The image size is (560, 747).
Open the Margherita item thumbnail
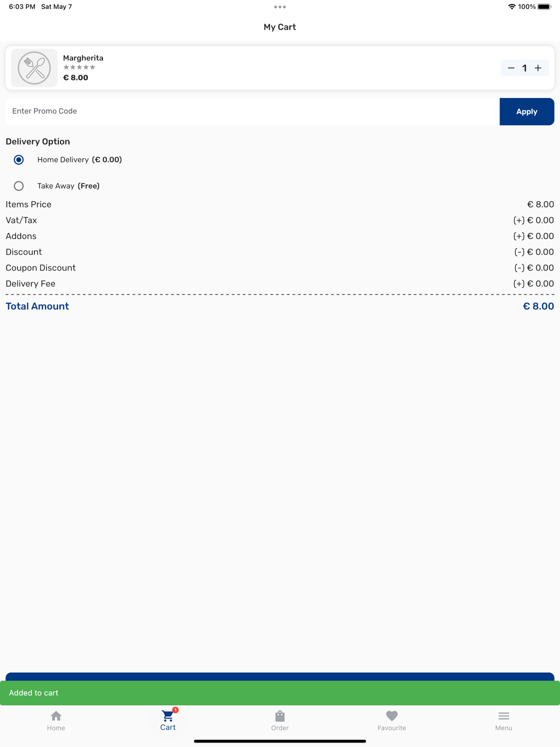tap(34, 68)
